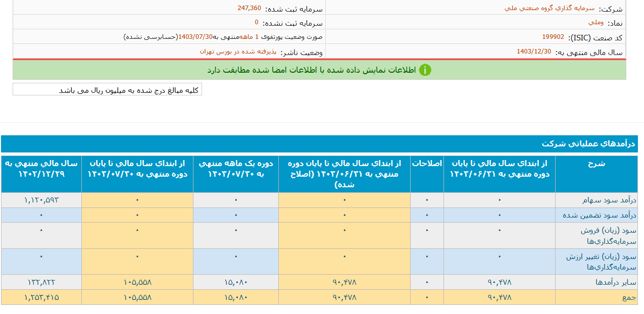The image size is (644, 314).
Task: Click the جمع total row label
Action: 629,297
